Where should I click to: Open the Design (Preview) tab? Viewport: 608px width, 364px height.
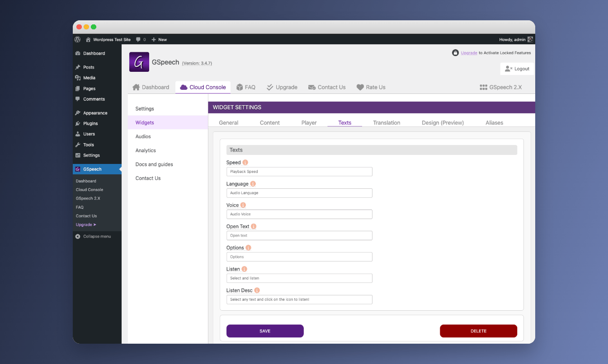tap(443, 122)
